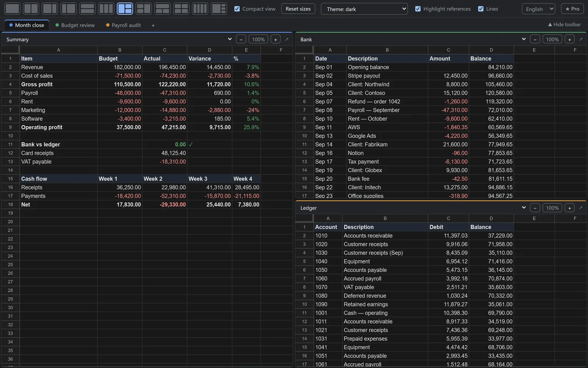Toggle the Highlight references checkbox
Image resolution: width=588 pixels, height=368 pixels.
[x=418, y=9]
